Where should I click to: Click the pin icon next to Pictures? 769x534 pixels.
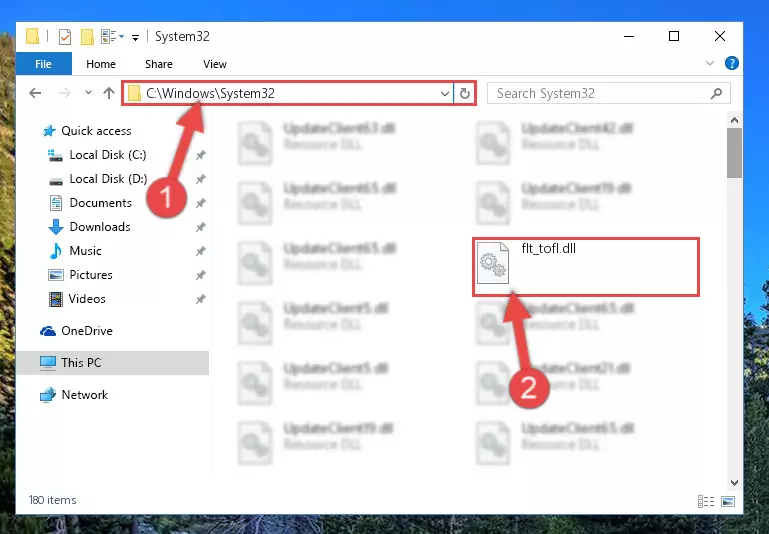point(201,276)
